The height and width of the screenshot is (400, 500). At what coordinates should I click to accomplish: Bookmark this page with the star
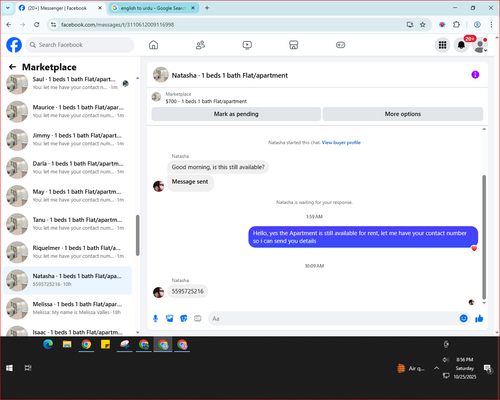423,25
